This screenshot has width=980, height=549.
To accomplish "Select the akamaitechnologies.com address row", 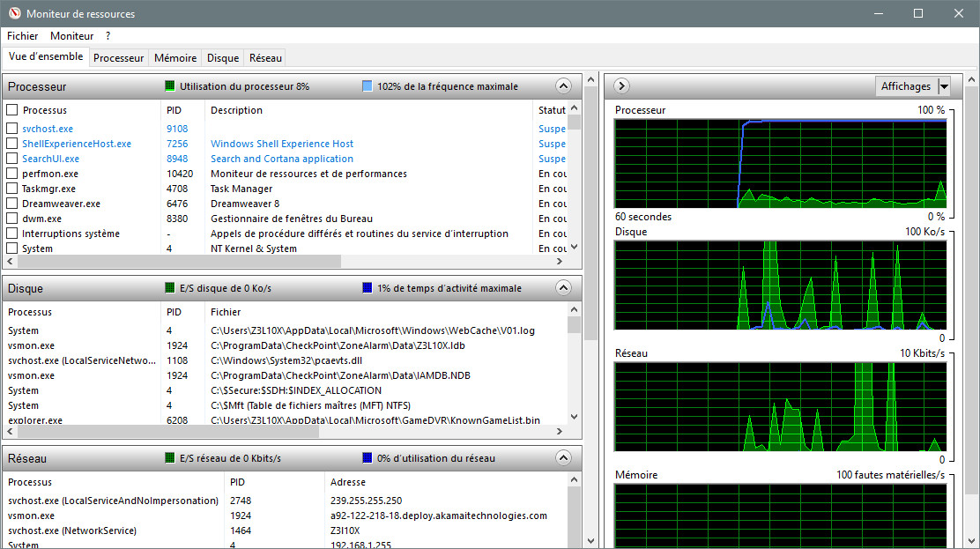I will pyautogui.click(x=439, y=516).
